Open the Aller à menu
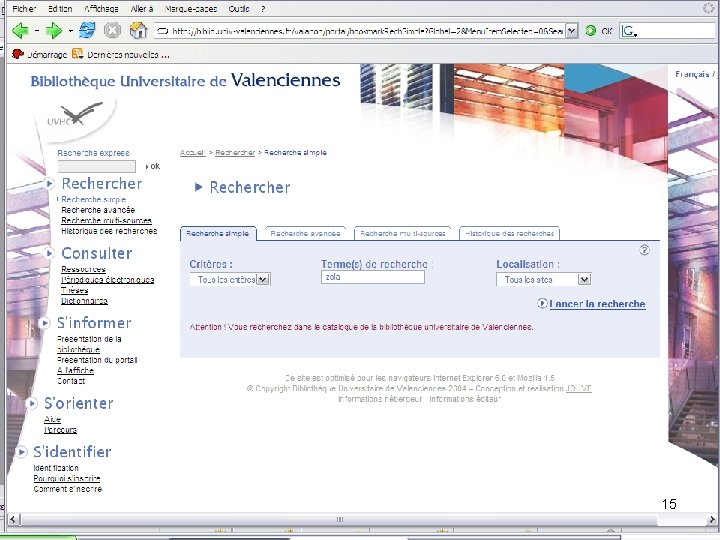The height and width of the screenshot is (540, 720). pyautogui.click(x=142, y=9)
